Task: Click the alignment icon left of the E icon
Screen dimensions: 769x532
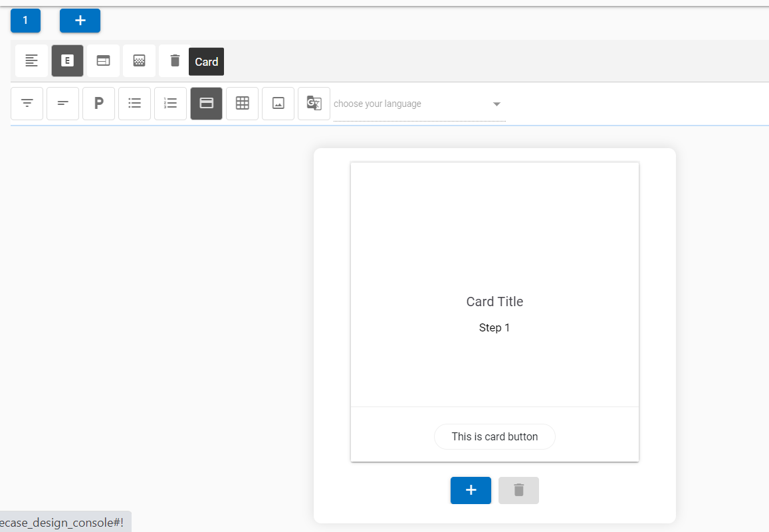Action: [31, 60]
